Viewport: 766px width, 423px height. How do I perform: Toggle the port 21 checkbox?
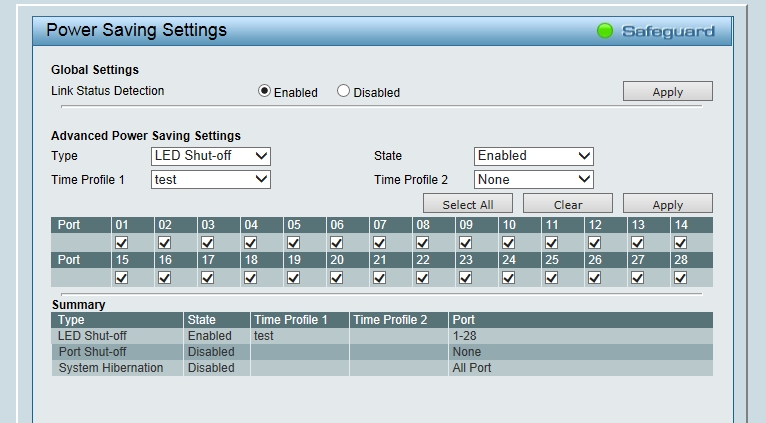tap(379, 278)
